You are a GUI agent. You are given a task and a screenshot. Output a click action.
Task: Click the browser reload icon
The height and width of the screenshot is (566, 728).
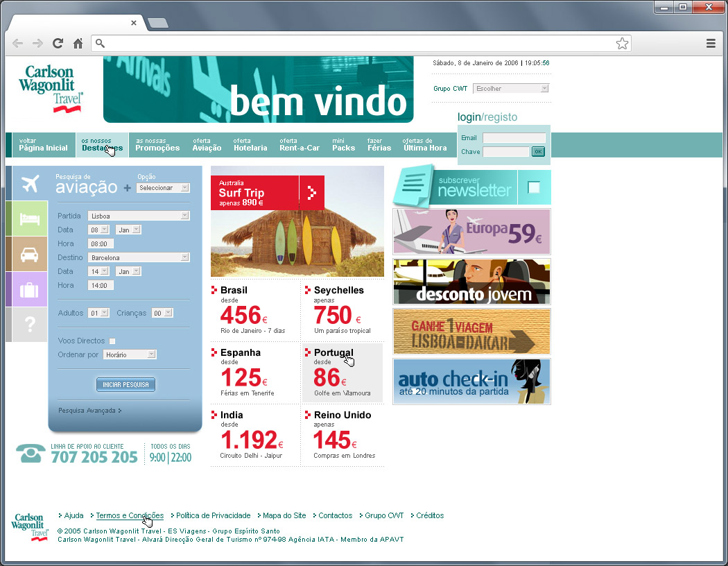(58, 43)
